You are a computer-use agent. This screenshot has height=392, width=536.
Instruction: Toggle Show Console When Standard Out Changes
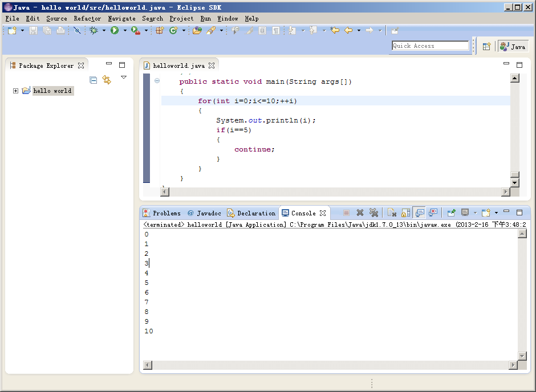[x=419, y=213]
